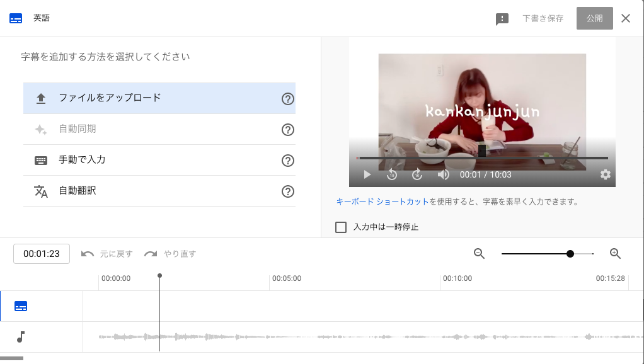Click the sparkle icon next to 自動同期

(x=40, y=130)
